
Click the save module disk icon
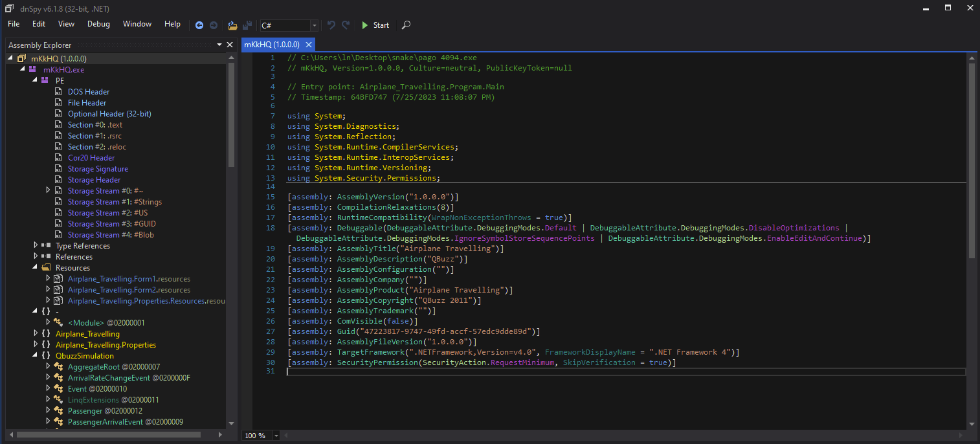coord(247,25)
